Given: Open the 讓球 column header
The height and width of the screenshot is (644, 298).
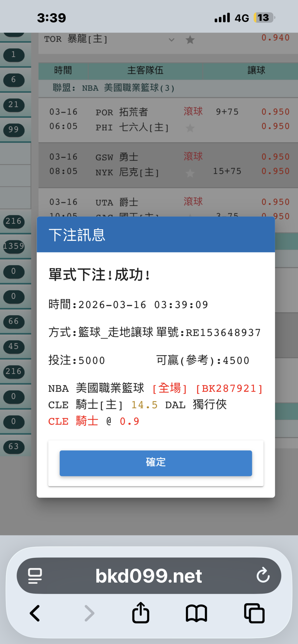Looking at the screenshot, I should pos(256,71).
